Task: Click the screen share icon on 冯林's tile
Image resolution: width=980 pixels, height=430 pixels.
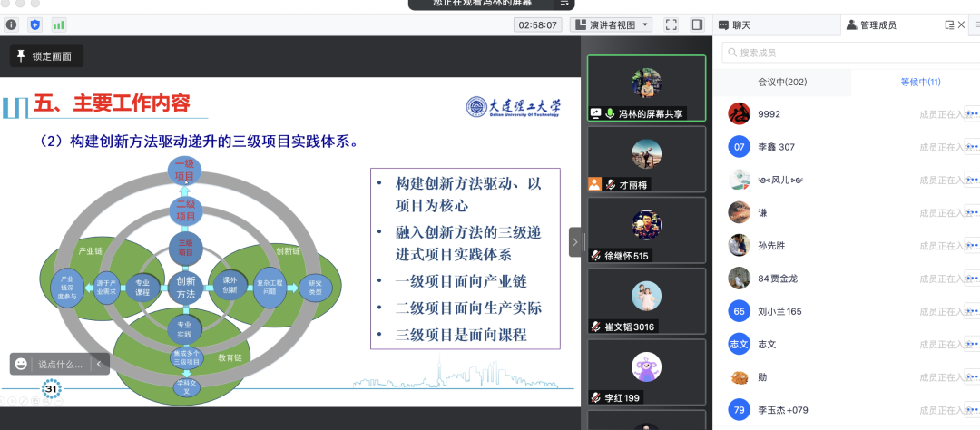Action: 595,113
